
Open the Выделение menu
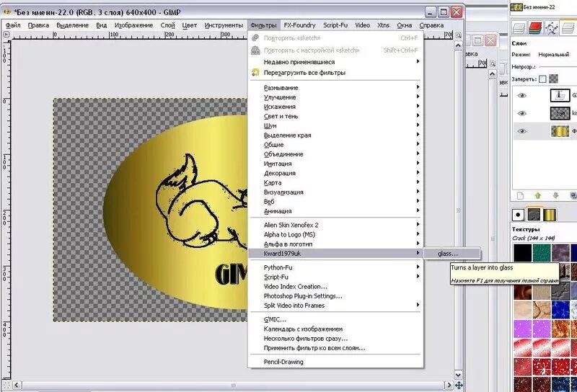73,25
